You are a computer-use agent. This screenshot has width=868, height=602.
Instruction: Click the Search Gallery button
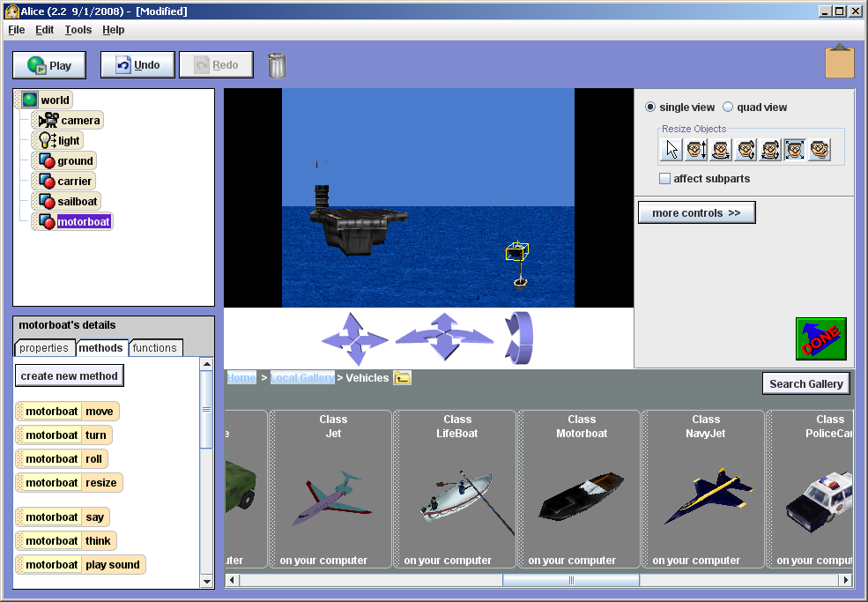coord(805,383)
